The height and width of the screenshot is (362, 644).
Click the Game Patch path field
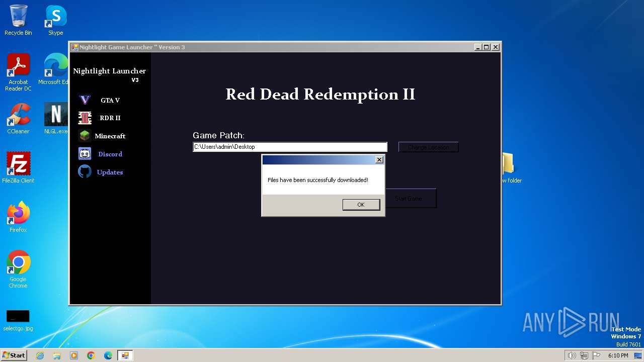290,147
